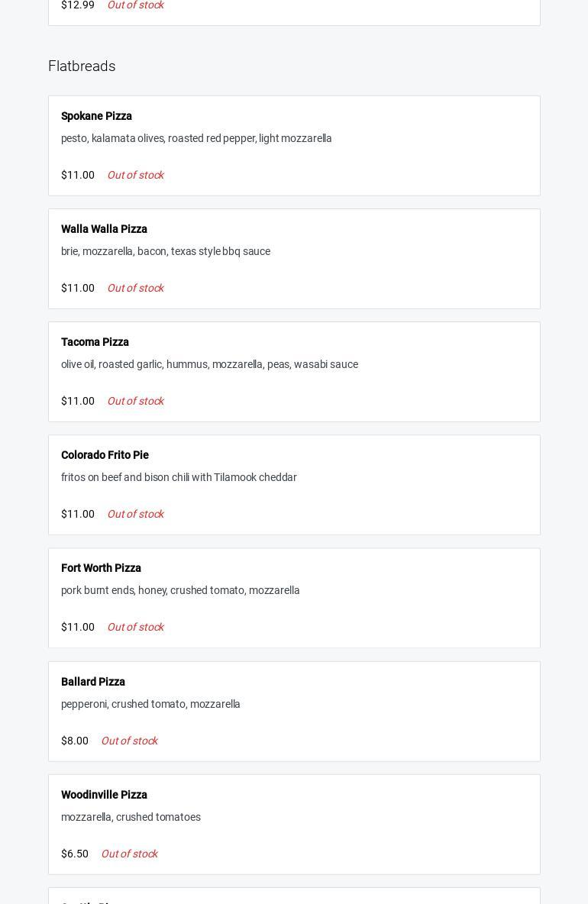The image size is (588, 904).
Task: Click the Woodinville Pizza $6.50 price
Action: point(75,854)
